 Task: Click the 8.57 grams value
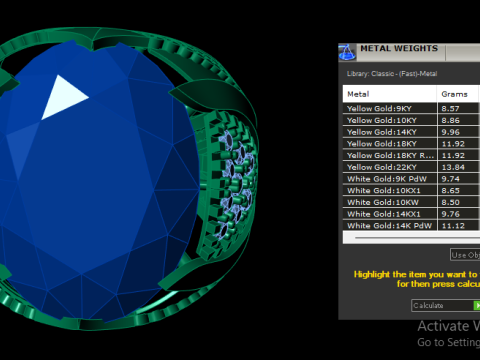pos(450,108)
